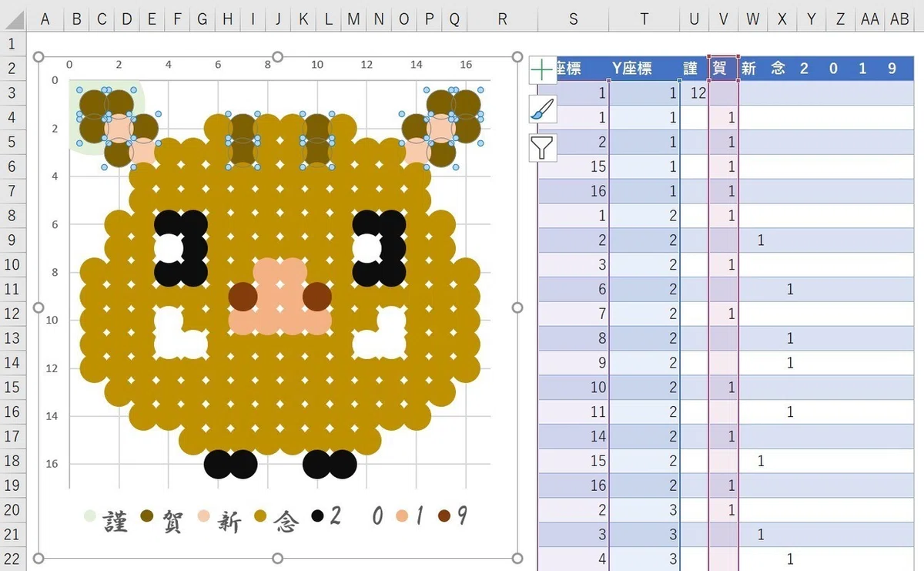The width and height of the screenshot is (924, 571).
Task: Click the right brown nostril marker
Action: [317, 296]
